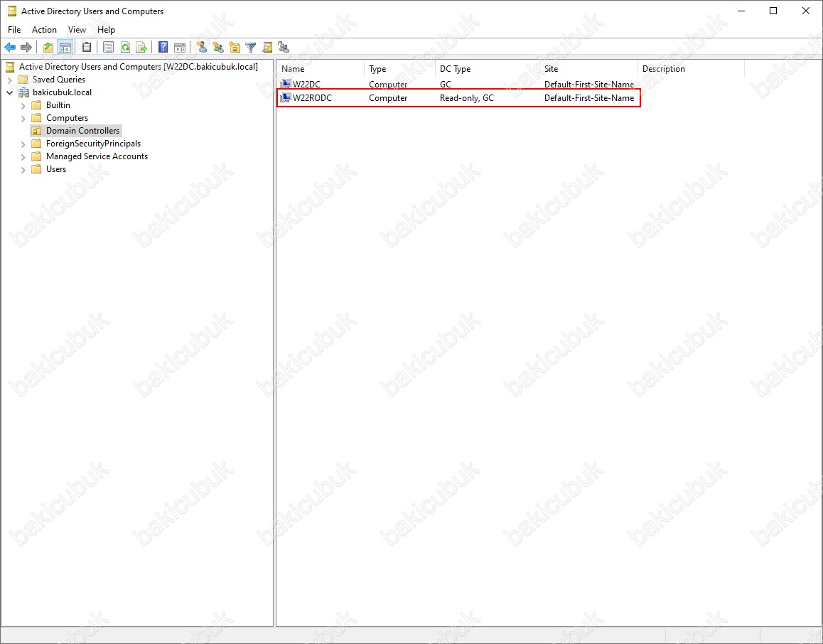The height and width of the screenshot is (644, 823).
Task: Open Help with blue question mark icon
Action: click(163, 47)
